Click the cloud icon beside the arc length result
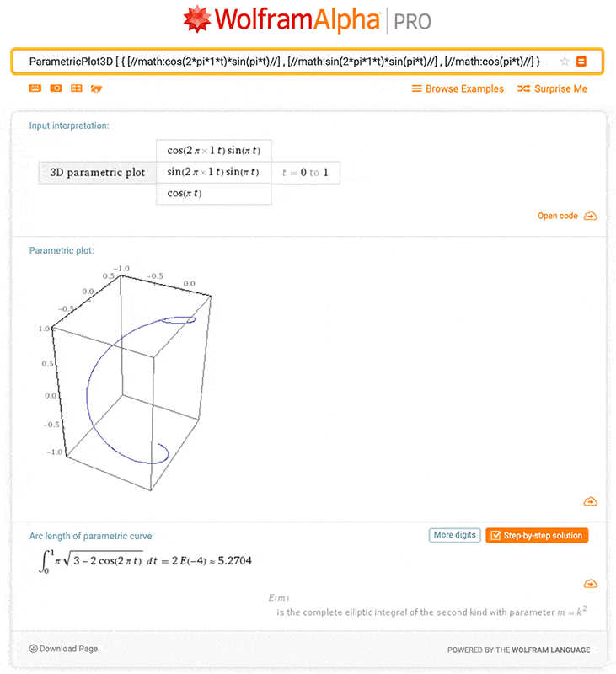The image size is (616, 674). click(x=591, y=584)
